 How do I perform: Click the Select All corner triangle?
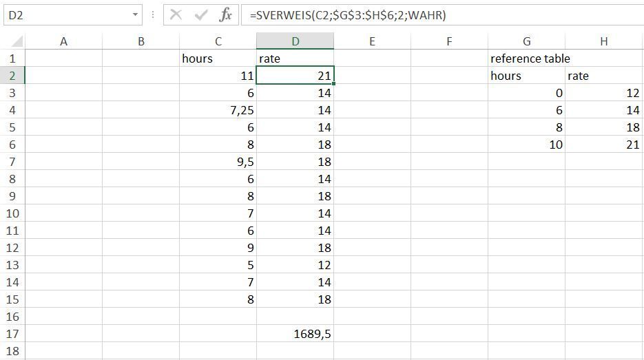(17, 41)
